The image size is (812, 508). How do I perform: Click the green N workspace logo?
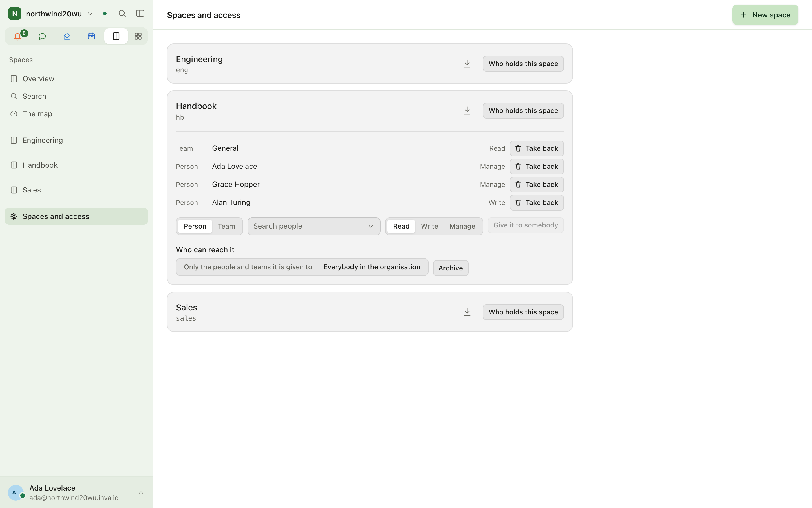[x=14, y=14]
